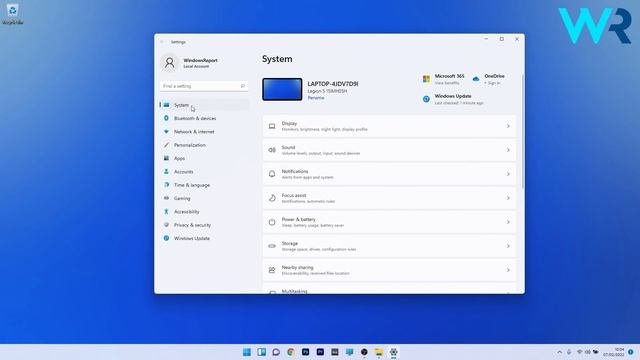Expand the Storage row chevron
Viewport: 640px width, 360px height.
click(508, 246)
